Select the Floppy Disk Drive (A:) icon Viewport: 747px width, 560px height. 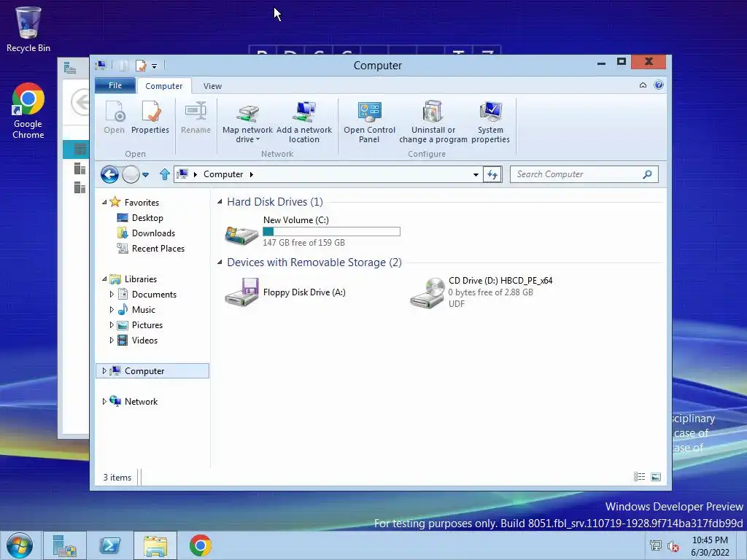click(x=241, y=292)
